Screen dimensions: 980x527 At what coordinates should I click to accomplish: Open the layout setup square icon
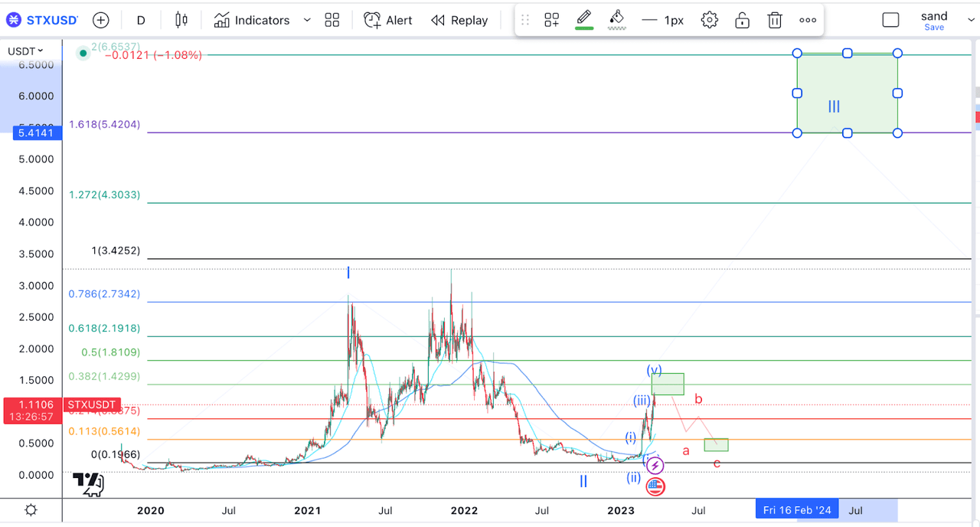tap(890, 20)
